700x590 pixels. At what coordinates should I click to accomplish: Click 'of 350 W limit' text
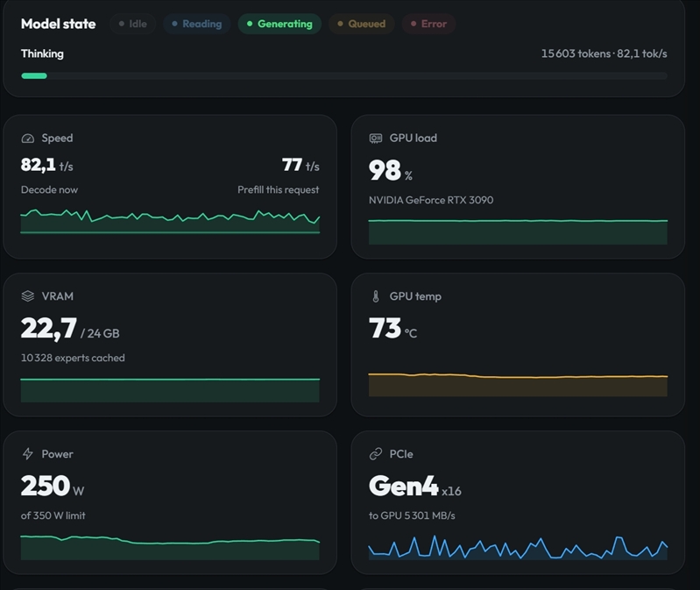[x=53, y=515]
